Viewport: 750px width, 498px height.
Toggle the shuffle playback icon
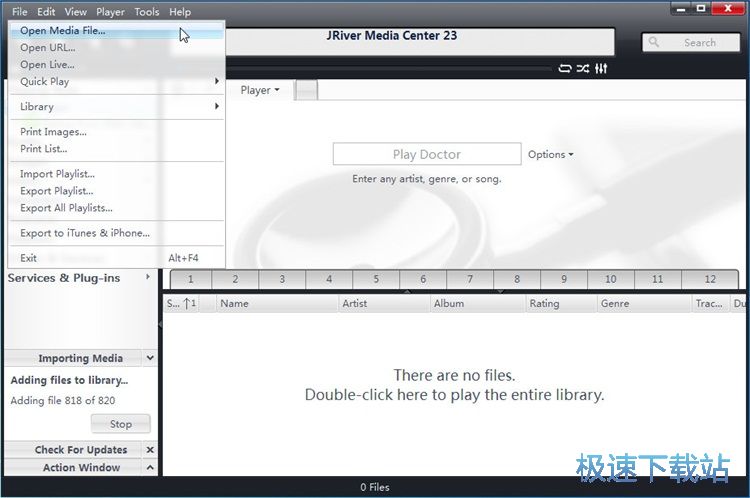583,68
